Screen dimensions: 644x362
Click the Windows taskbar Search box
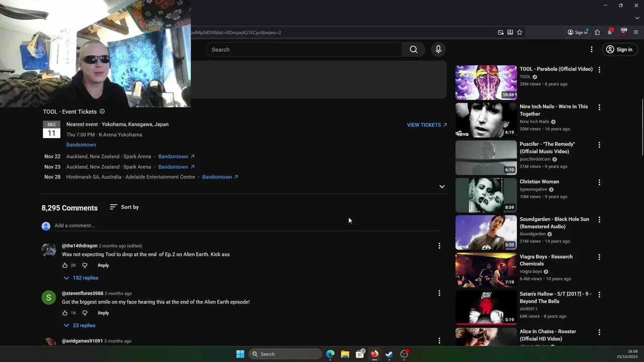coord(286,354)
